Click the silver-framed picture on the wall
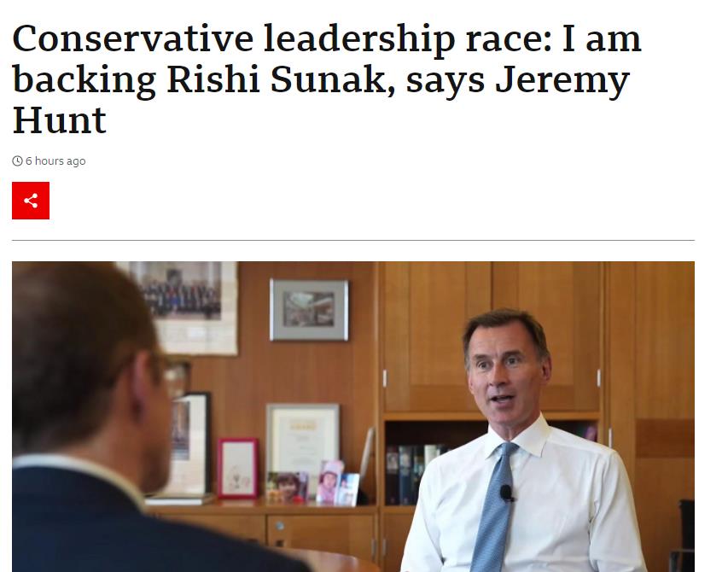 click(x=309, y=310)
